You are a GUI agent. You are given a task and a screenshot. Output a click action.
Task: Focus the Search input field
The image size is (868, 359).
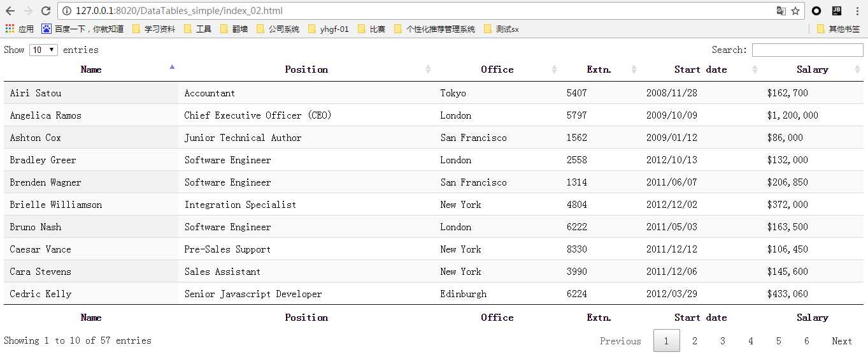[x=808, y=50]
